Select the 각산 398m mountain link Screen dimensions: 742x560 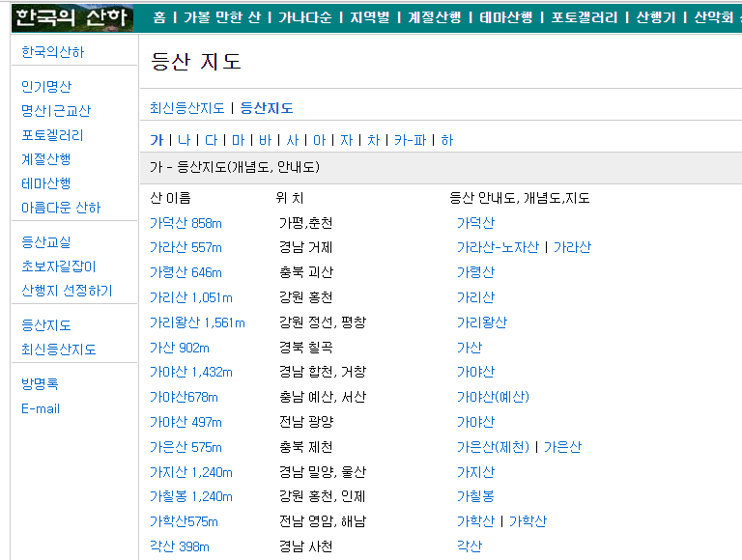pyautogui.click(x=180, y=546)
